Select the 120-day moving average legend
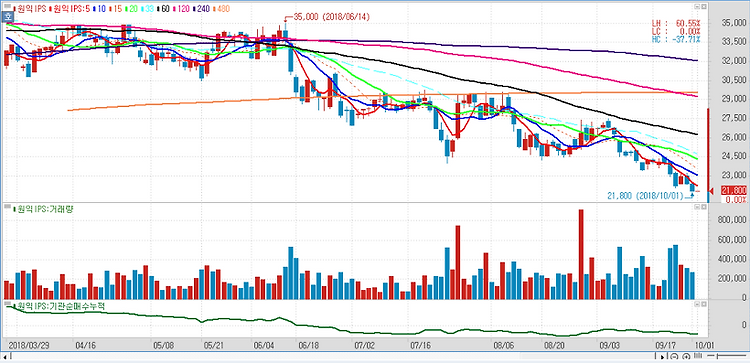Image resolution: width=750 pixels, height=363 pixels. [181, 9]
